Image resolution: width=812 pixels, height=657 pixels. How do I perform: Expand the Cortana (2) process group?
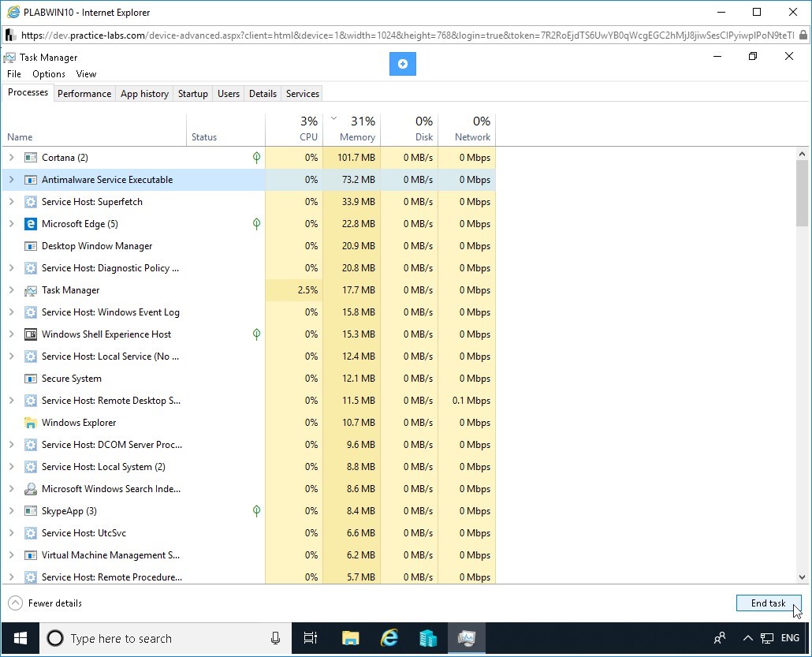point(11,158)
